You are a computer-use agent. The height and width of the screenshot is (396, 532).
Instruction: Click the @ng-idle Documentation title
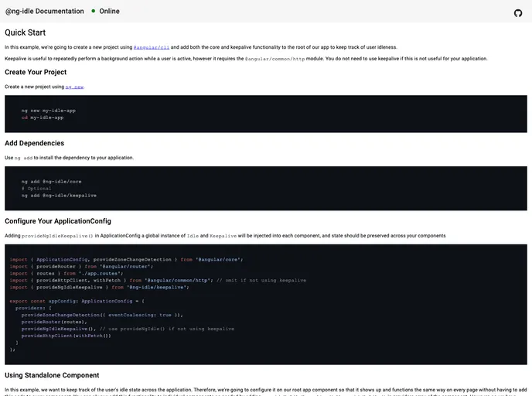(45, 12)
